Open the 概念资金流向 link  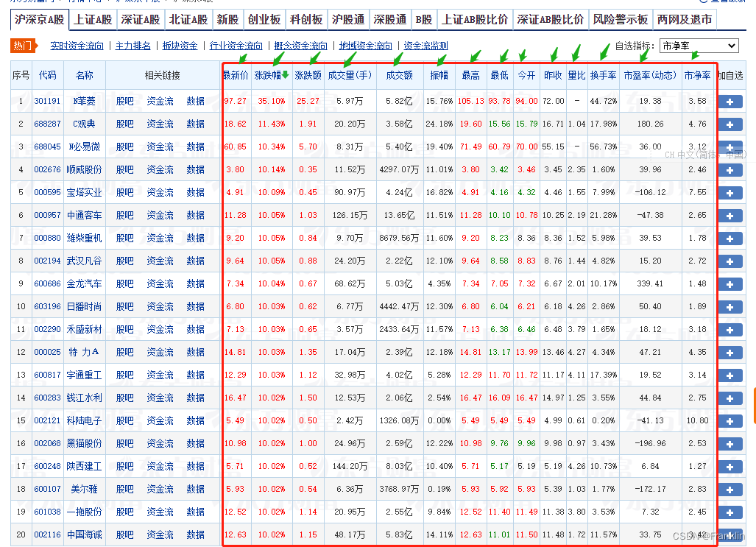pyautogui.click(x=300, y=46)
